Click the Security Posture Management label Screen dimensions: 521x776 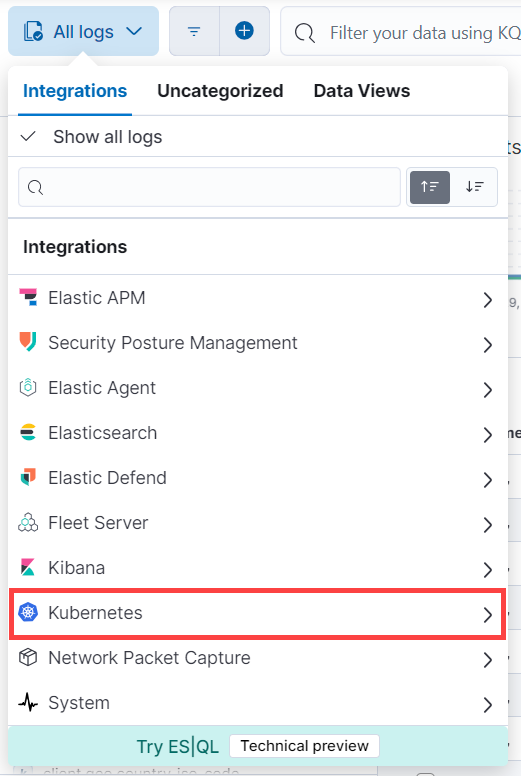coord(173,343)
